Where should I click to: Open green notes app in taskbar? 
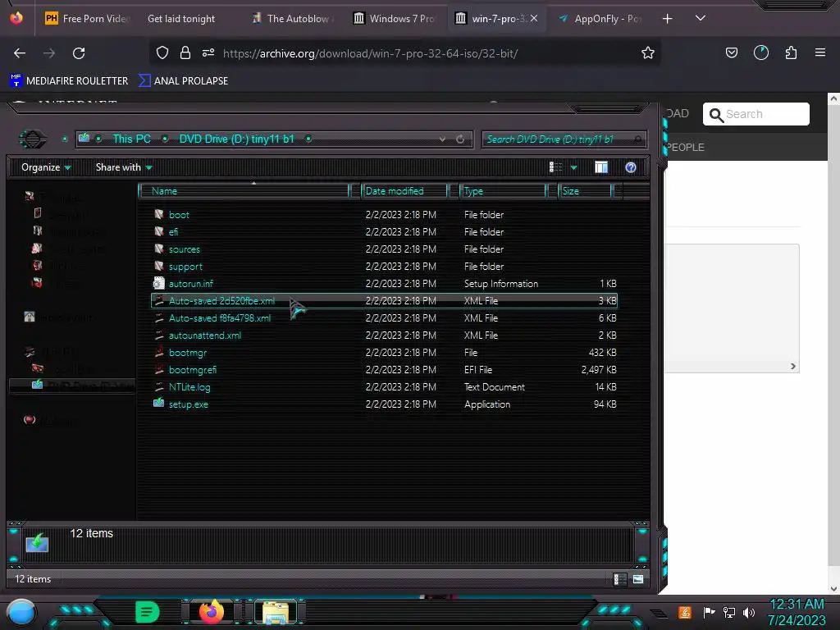pyautogui.click(x=148, y=612)
